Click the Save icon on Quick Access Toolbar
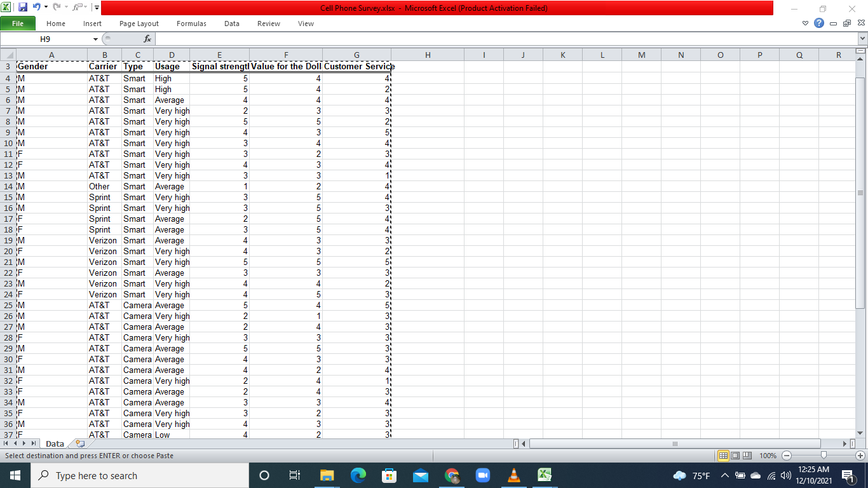 click(x=24, y=7)
